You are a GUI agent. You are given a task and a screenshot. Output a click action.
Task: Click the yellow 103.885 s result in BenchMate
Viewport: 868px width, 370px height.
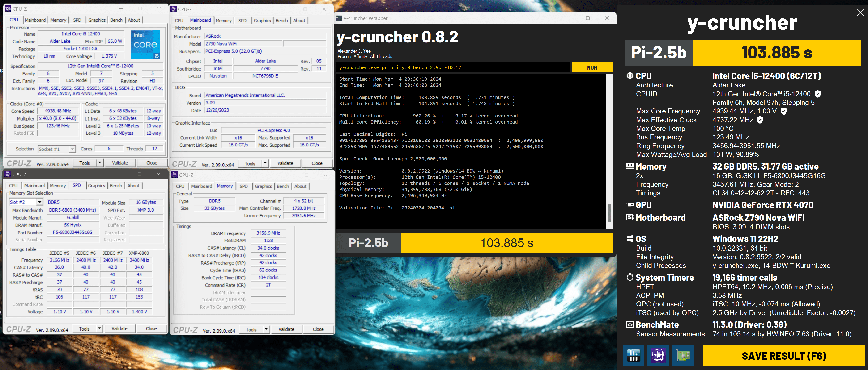777,53
